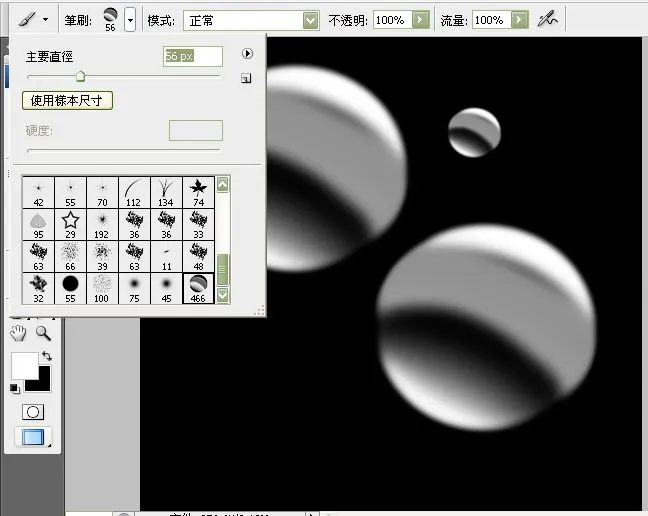The height and width of the screenshot is (516, 648).
Task: Select the sphere sample brush 466
Action: click(198, 288)
